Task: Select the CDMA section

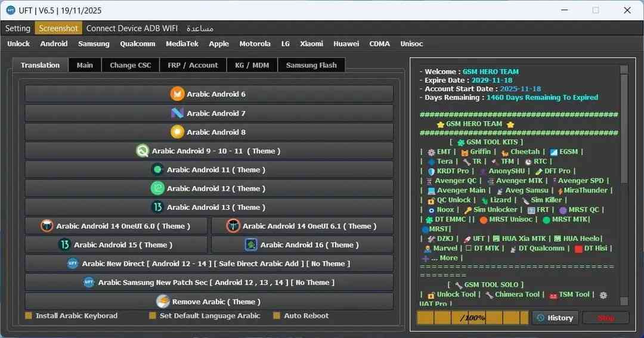Action: pos(379,44)
